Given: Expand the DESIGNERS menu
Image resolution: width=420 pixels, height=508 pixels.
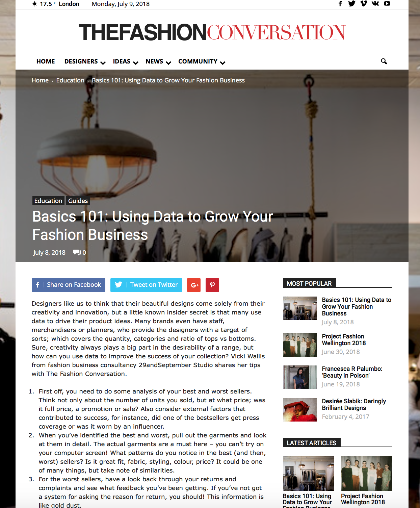Looking at the screenshot, I should [x=85, y=61].
